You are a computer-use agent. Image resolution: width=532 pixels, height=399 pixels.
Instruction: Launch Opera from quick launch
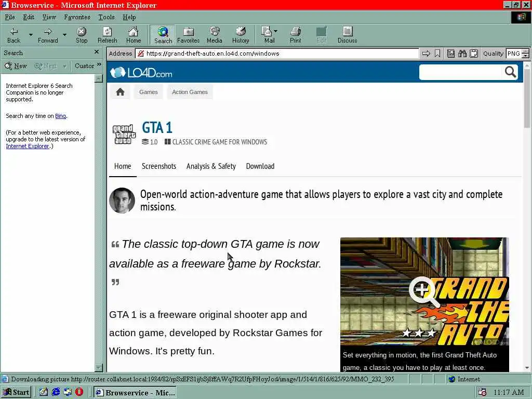[x=79, y=392]
